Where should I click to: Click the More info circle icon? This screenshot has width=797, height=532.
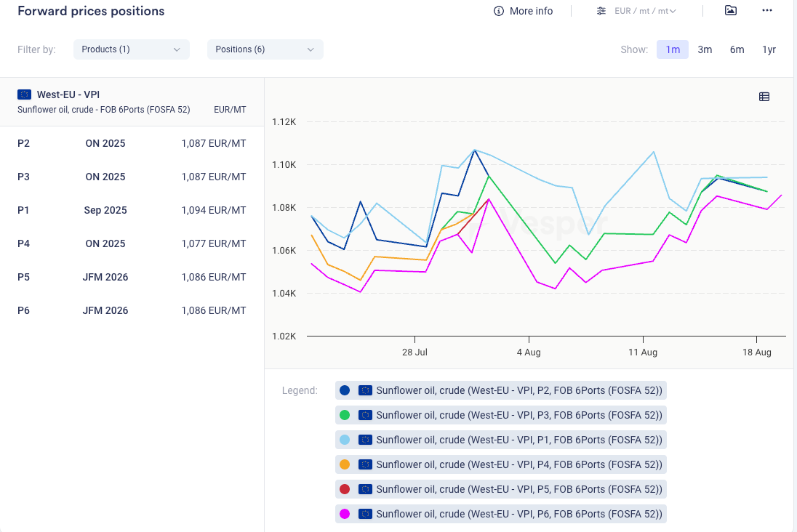pos(499,11)
